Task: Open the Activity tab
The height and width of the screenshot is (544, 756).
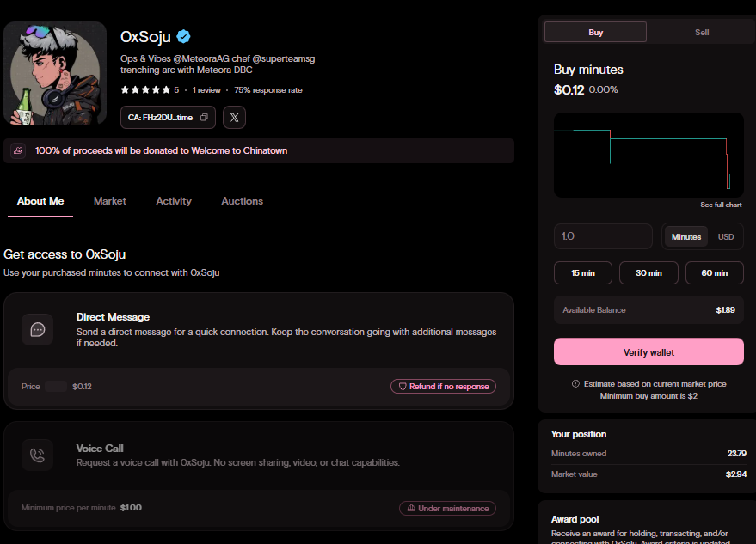Action: click(174, 201)
